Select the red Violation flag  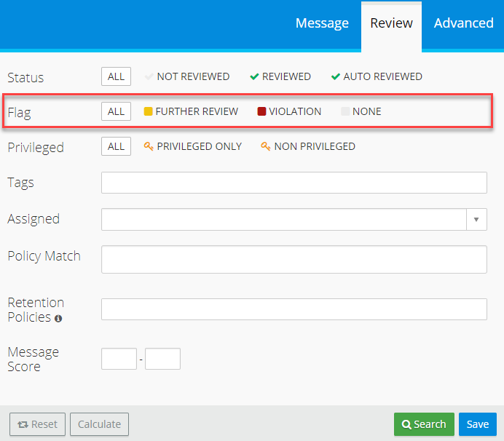262,112
